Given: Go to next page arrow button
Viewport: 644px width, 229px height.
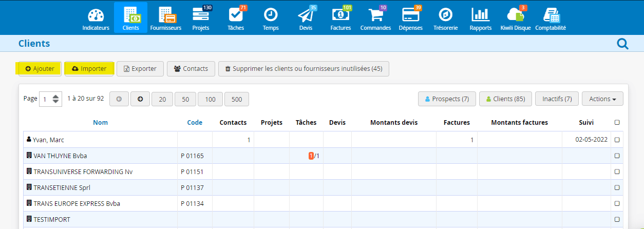Looking at the screenshot, I should (x=140, y=99).
